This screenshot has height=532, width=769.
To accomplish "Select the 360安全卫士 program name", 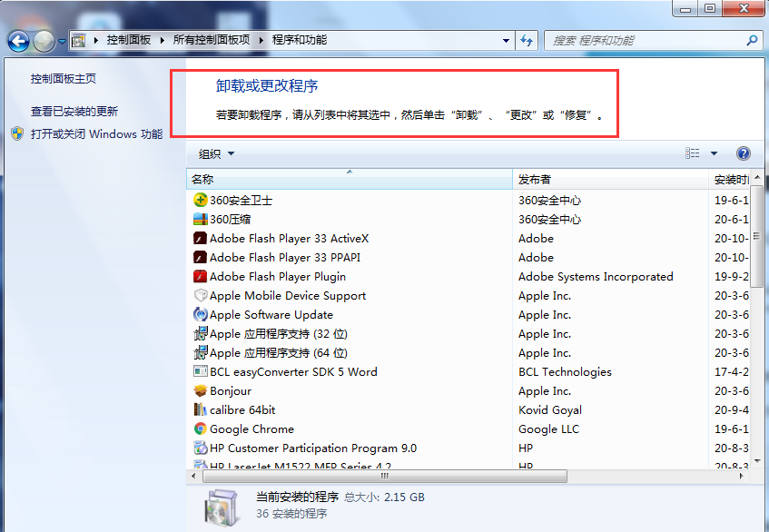I will (241, 200).
